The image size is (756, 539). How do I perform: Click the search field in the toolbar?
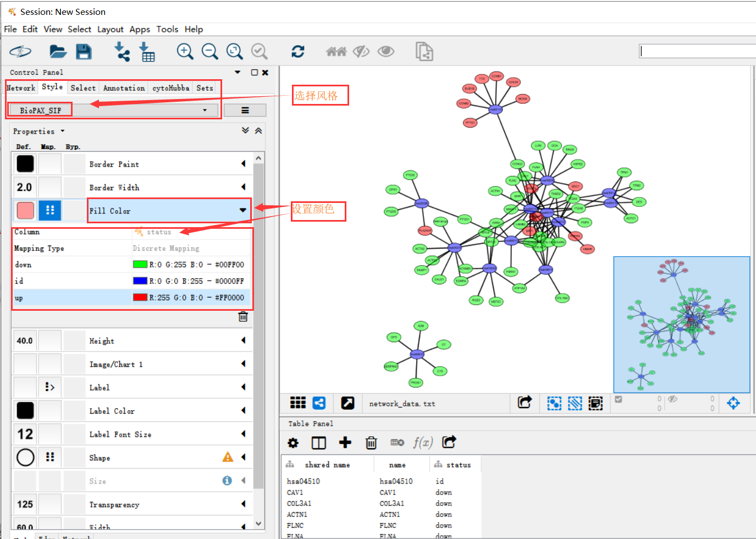tap(697, 51)
